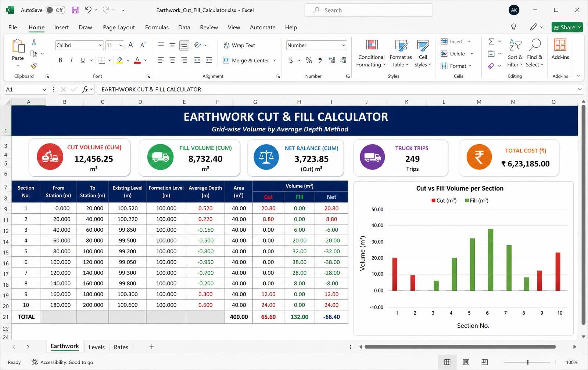
Task: Click the Save icon in title bar
Action: click(75, 10)
